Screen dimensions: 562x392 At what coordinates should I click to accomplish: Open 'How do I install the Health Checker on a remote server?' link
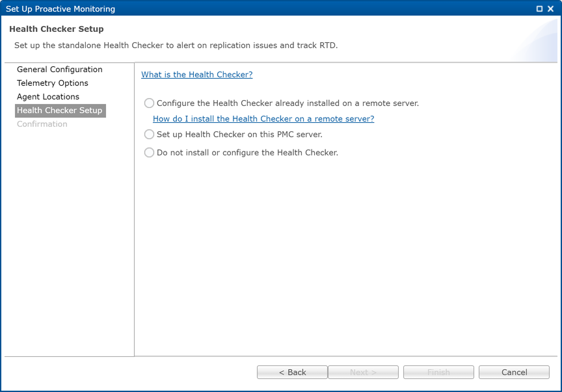tap(263, 118)
